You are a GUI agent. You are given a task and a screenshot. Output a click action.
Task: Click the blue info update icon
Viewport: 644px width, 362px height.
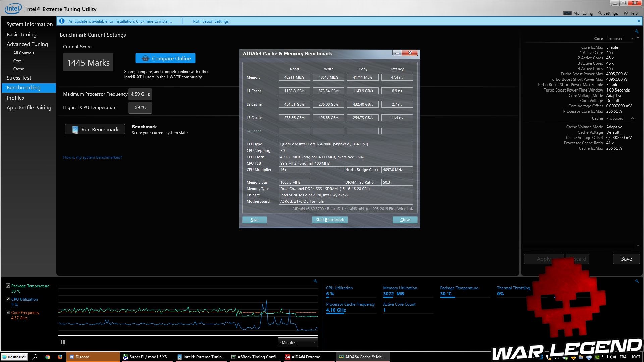point(62,21)
